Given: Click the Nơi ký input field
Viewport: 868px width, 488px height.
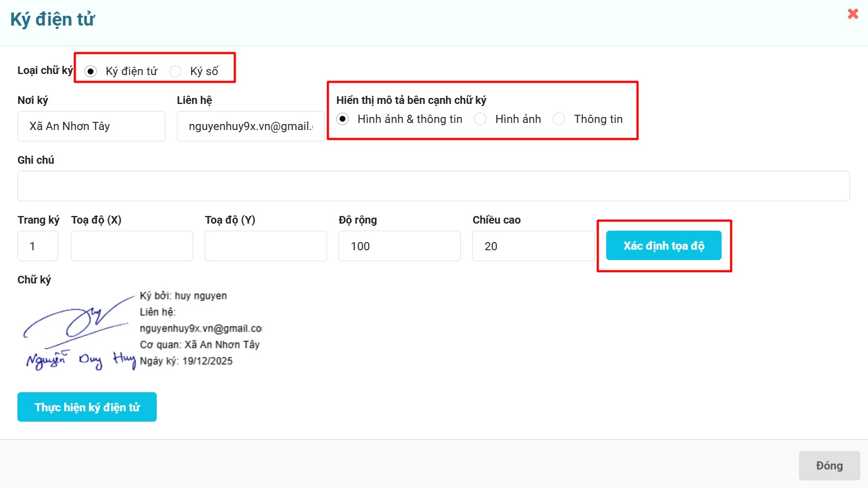Looking at the screenshot, I should pyautogui.click(x=91, y=126).
